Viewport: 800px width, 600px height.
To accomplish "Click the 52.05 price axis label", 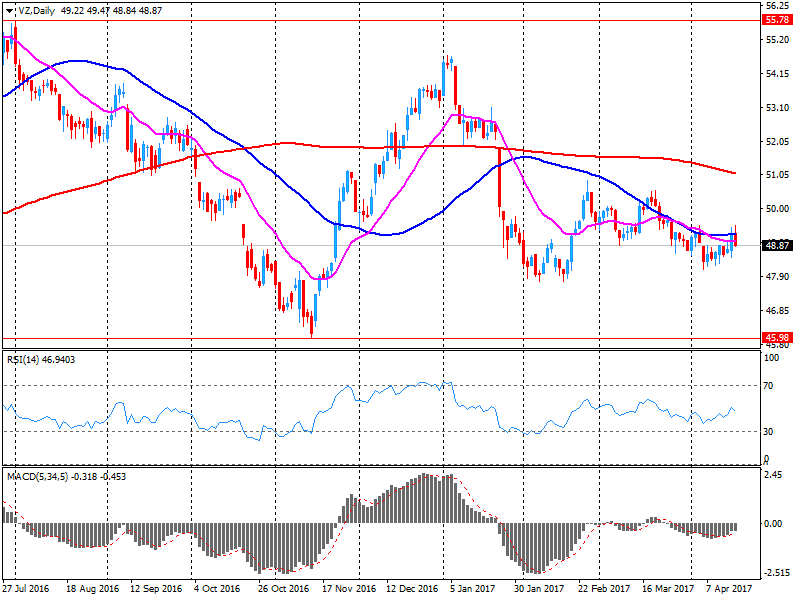I will pos(777,141).
